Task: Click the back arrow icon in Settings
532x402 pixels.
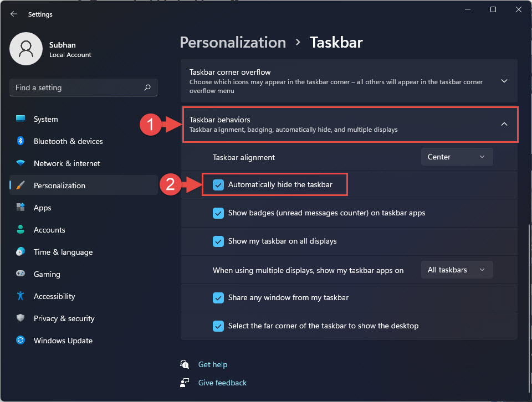Action: (13, 14)
